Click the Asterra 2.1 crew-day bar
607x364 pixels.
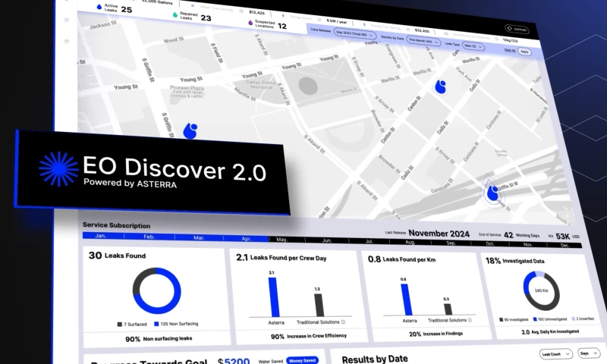(x=274, y=297)
